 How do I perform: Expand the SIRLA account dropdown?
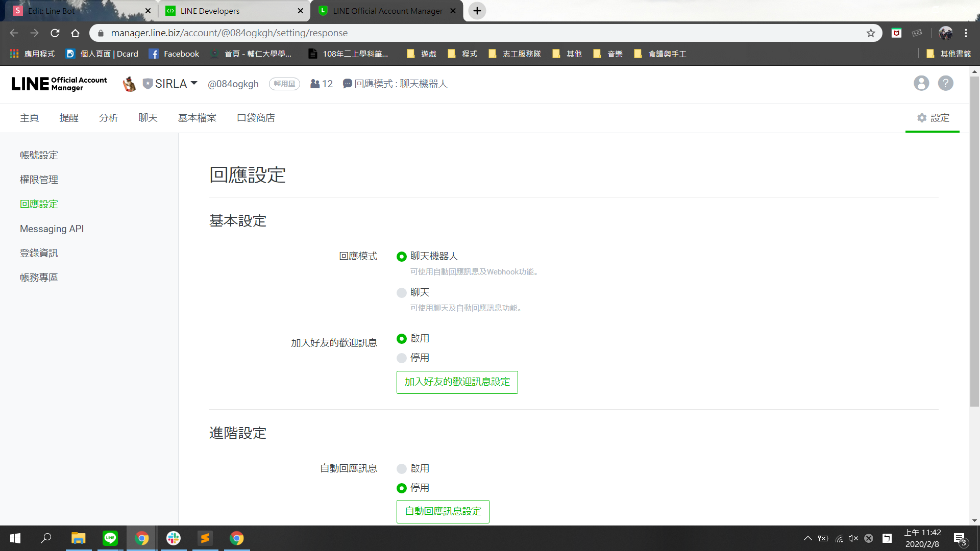click(x=194, y=83)
